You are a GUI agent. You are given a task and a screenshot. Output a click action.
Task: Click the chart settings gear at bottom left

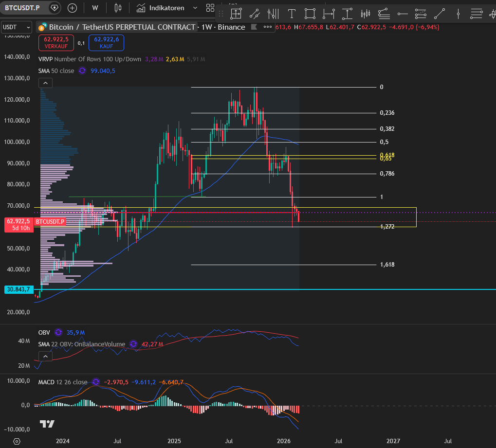(x=17, y=441)
